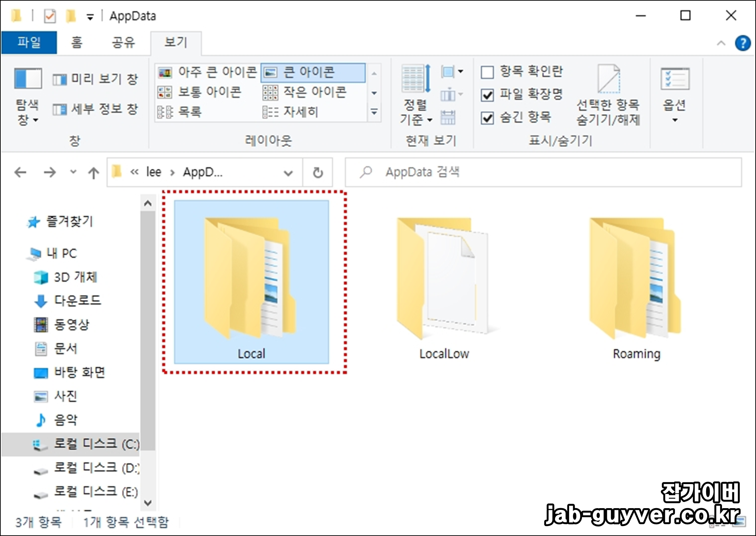This screenshot has height=536, width=756.
Task: Uncheck the 숨긴 항목 hidden items checkbox
Action: pos(487,118)
